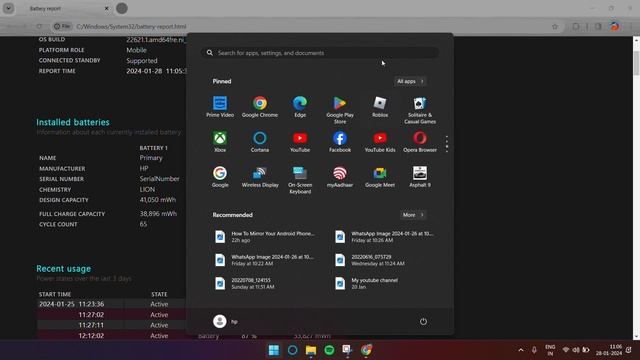Open Google Play Store app
Viewport: 640px width, 360px height.
pyautogui.click(x=340, y=110)
